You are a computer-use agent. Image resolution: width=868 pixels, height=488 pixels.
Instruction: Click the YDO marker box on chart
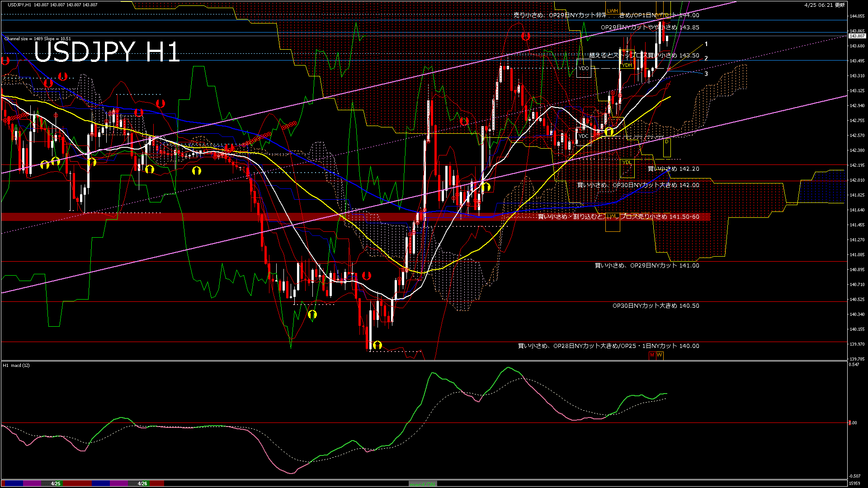(x=584, y=68)
